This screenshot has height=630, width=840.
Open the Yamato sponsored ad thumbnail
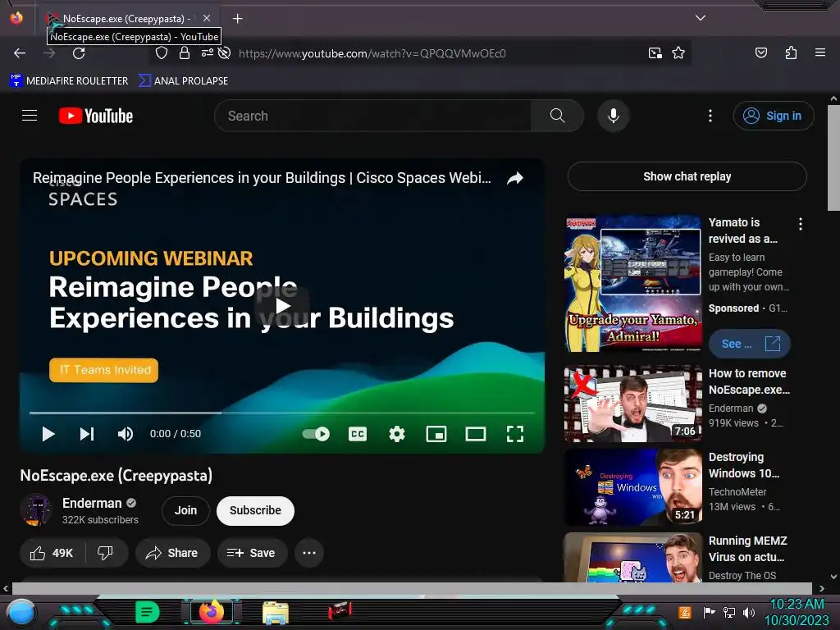(x=633, y=283)
